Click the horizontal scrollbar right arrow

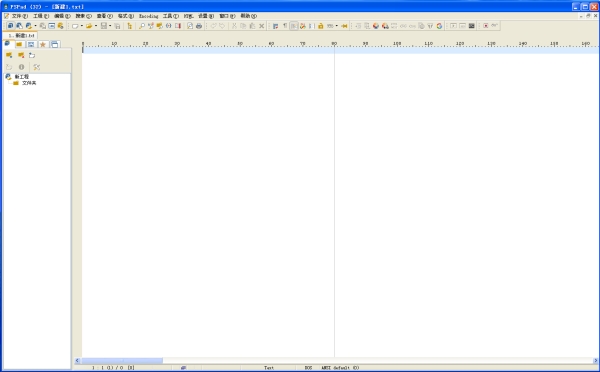[x=595, y=361]
